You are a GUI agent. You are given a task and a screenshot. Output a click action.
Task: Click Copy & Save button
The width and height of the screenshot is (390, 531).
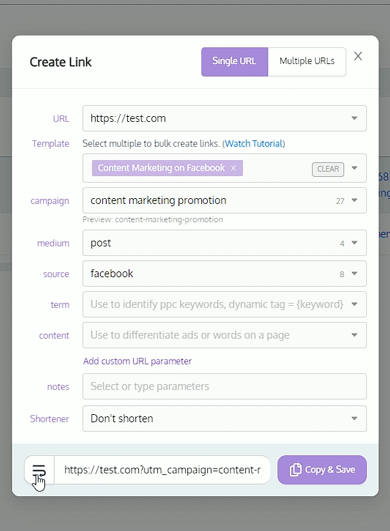click(x=322, y=470)
